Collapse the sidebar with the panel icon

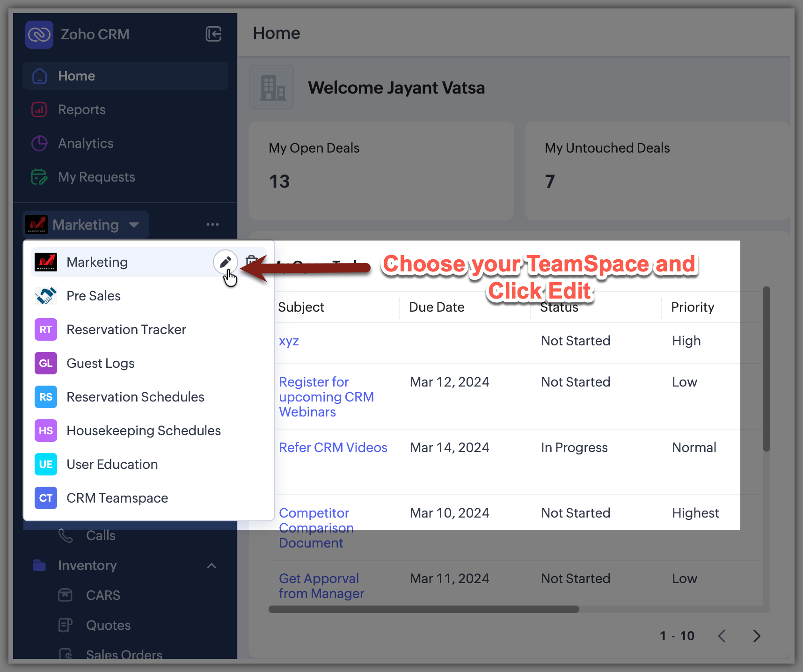[x=213, y=34]
